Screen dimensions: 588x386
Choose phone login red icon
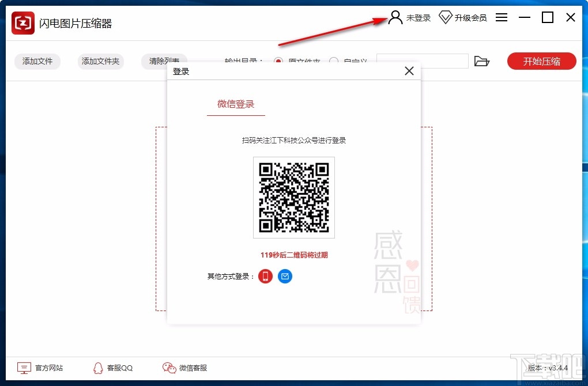point(266,276)
